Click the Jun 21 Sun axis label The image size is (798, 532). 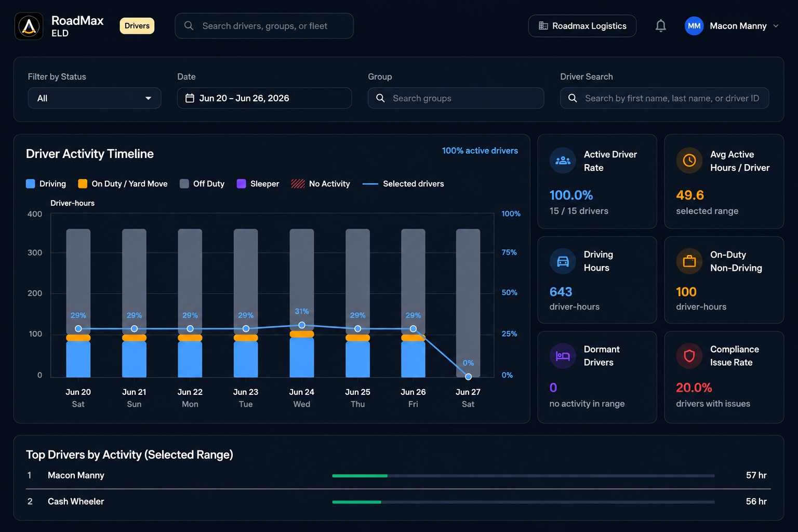point(134,398)
